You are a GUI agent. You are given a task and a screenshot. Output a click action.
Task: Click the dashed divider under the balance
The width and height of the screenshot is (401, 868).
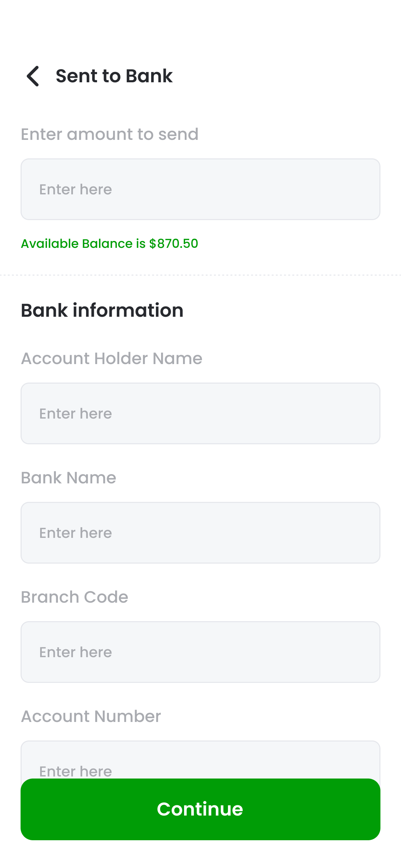tap(200, 275)
